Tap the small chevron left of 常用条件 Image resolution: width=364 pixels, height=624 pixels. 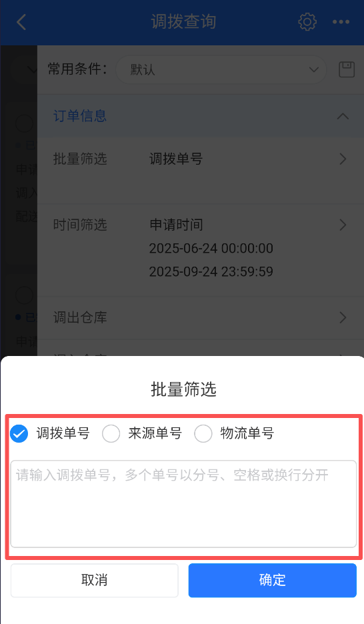(31, 70)
